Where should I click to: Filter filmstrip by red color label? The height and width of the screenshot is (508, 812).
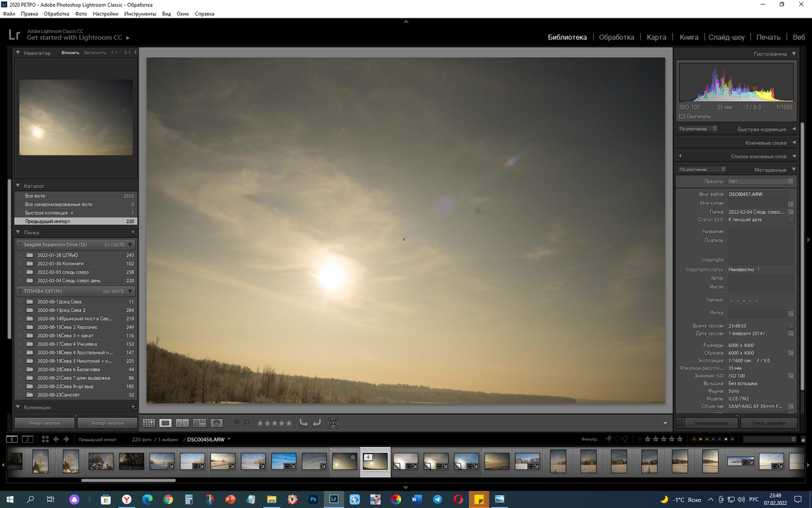pos(694,439)
